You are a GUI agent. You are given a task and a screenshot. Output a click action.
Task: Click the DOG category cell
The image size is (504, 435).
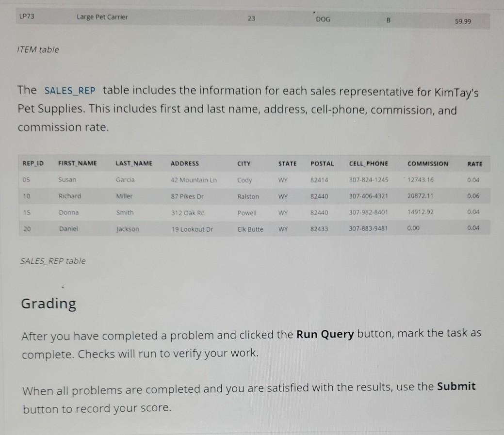(x=323, y=19)
